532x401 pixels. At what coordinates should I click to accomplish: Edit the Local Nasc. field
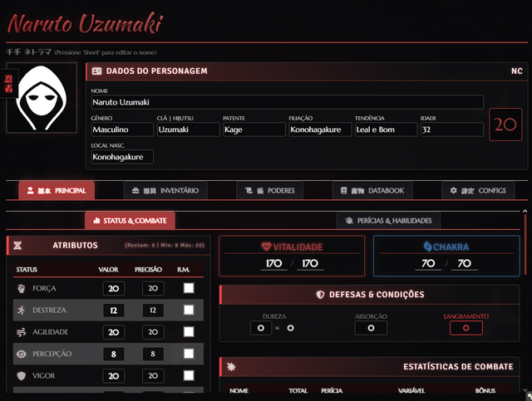122,157
